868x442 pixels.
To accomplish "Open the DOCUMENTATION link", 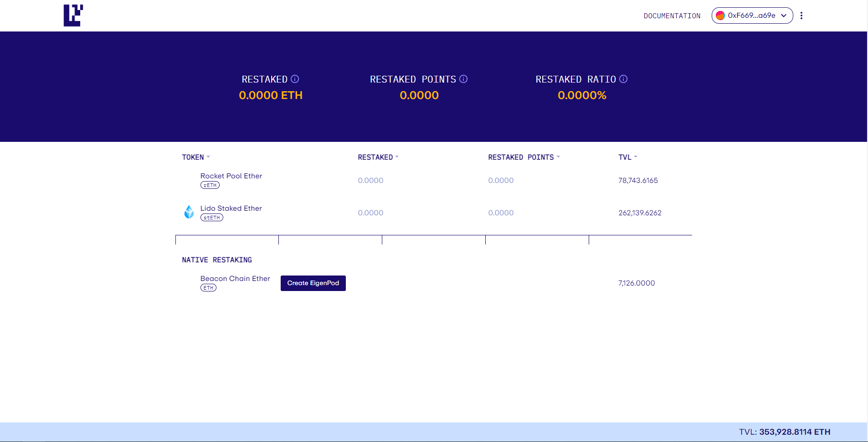I will 672,16.
